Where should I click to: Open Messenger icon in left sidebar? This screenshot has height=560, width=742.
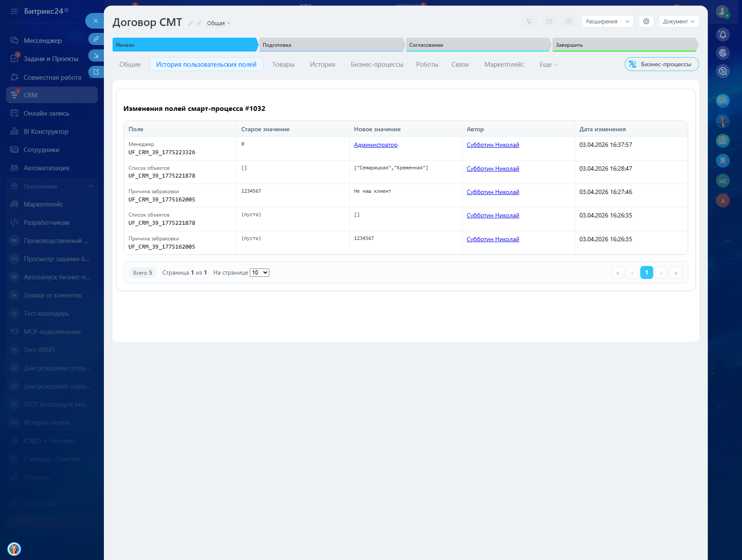pos(14,40)
